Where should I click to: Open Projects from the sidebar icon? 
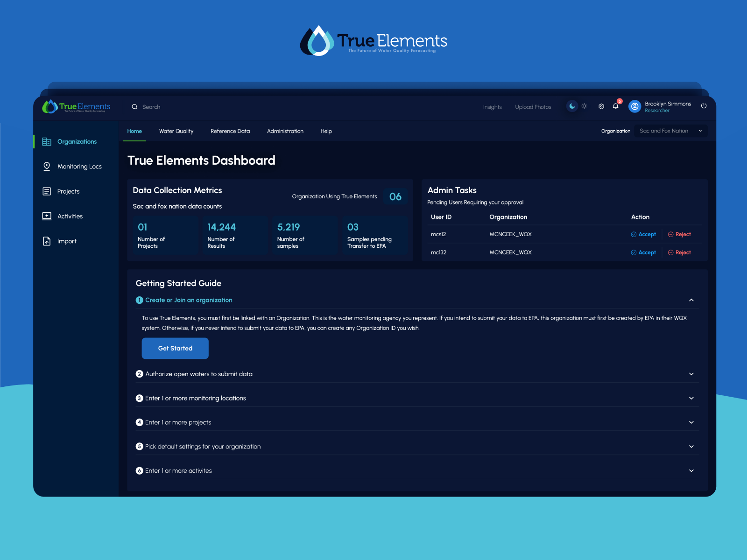tap(47, 191)
